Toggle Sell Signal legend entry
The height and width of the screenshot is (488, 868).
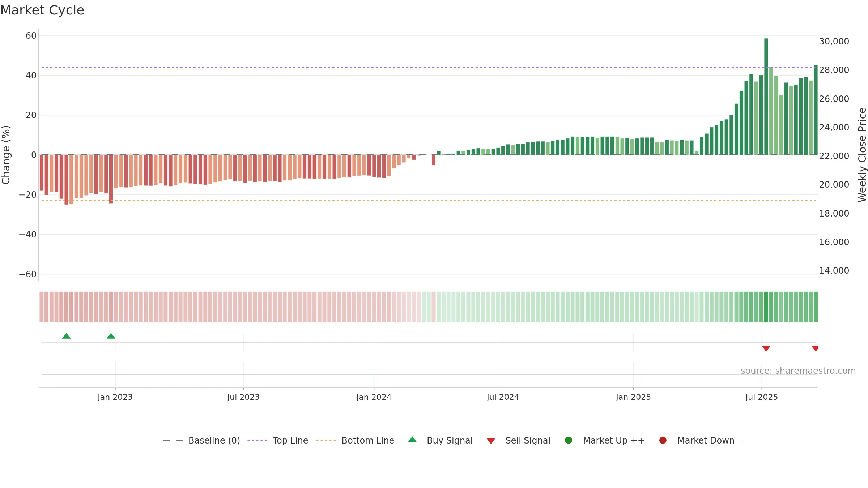click(518, 440)
